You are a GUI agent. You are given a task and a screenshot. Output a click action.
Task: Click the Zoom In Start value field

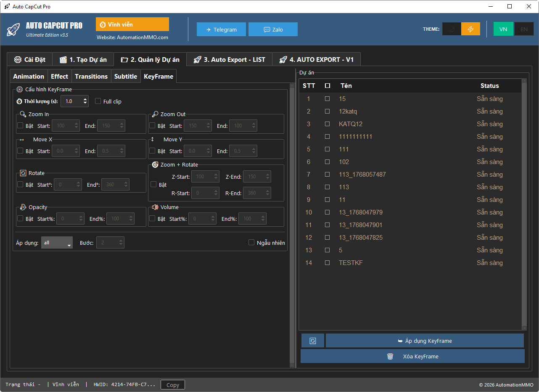(66, 126)
